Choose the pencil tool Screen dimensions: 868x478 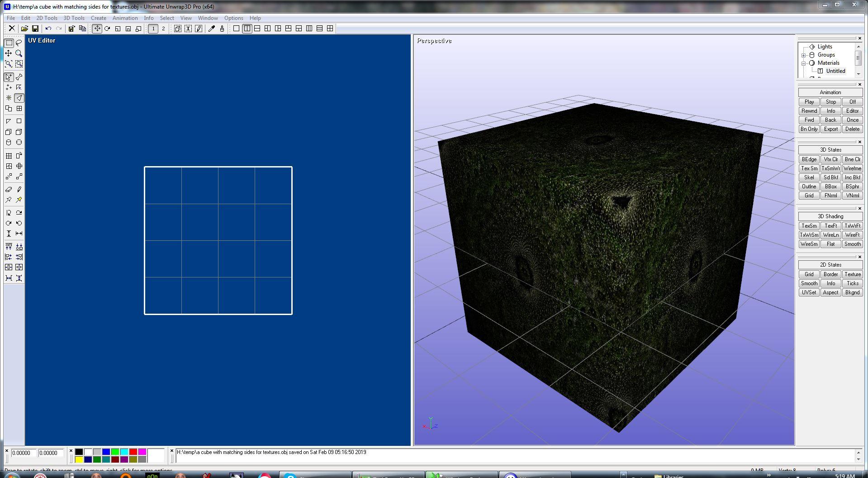pos(19,189)
